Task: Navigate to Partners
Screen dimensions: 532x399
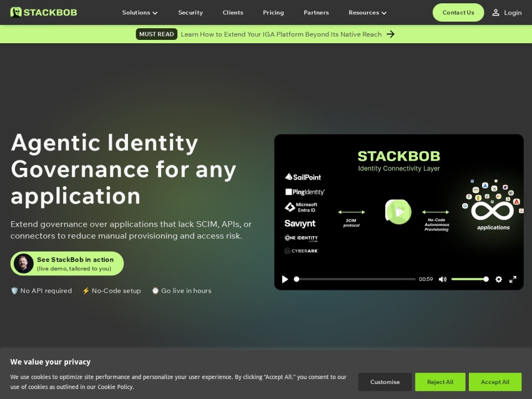Action: [316, 13]
